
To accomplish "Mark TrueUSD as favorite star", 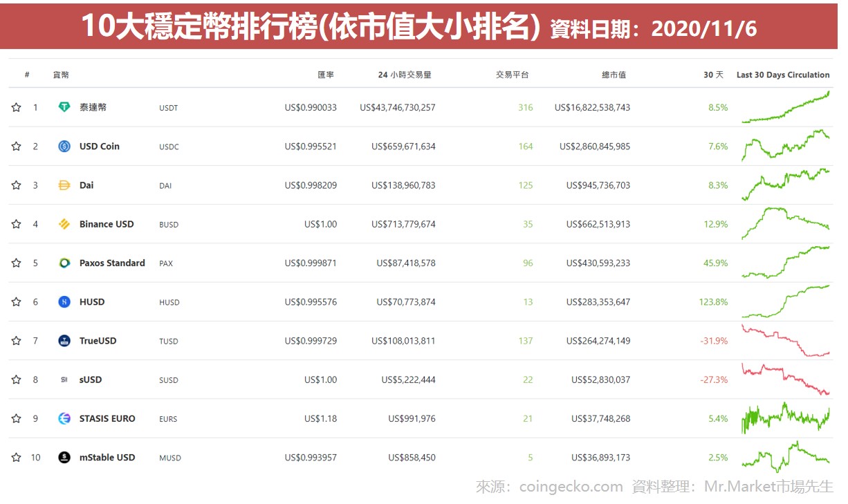I will click(16, 341).
